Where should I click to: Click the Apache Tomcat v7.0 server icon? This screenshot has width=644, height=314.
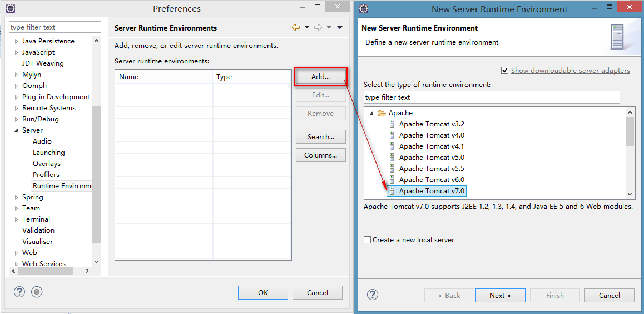392,191
